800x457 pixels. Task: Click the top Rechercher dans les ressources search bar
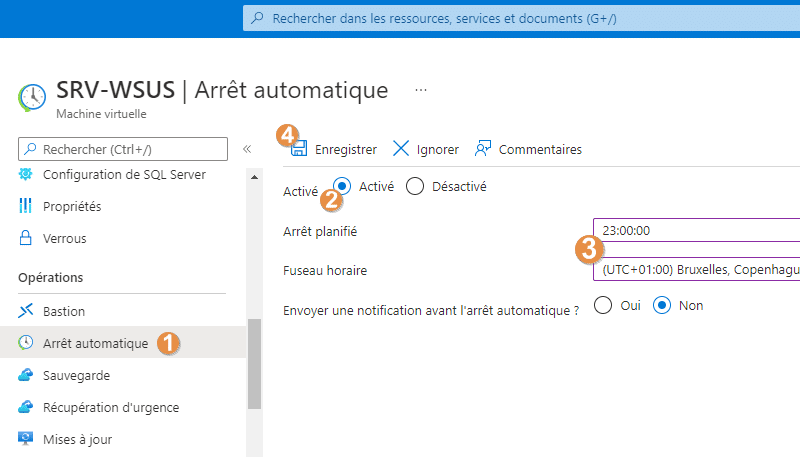[x=521, y=18]
